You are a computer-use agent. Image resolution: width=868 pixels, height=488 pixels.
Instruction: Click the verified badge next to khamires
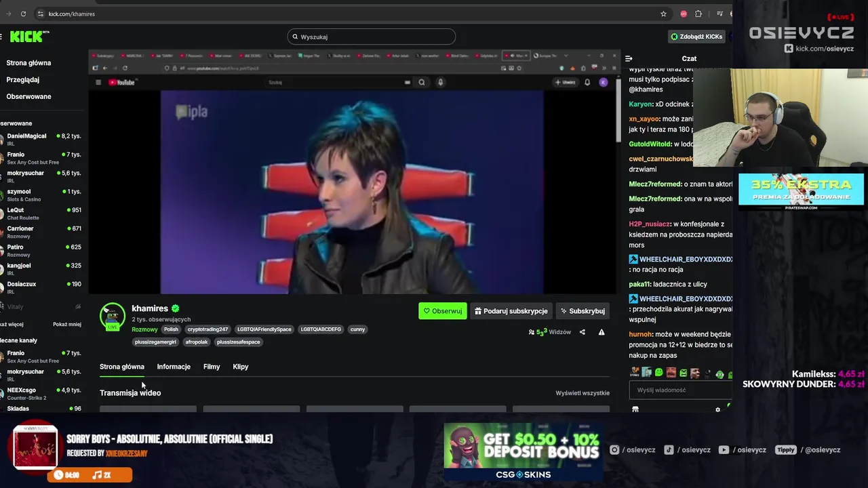pyautogui.click(x=175, y=308)
